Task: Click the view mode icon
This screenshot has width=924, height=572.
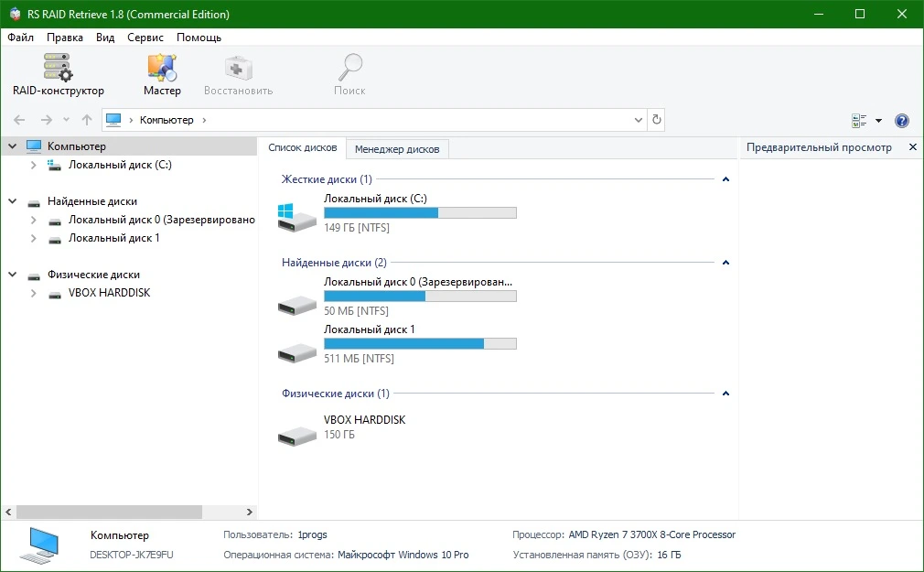Action: tap(859, 120)
